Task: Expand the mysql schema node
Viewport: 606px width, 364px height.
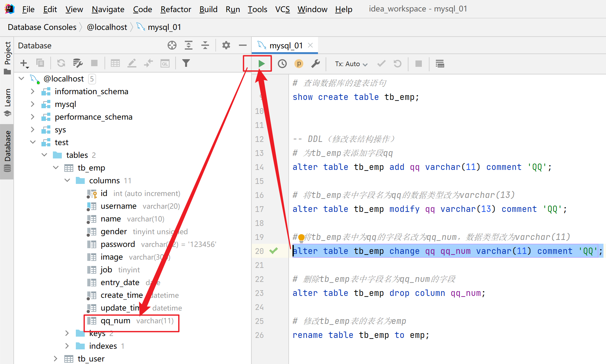Action: coord(32,104)
